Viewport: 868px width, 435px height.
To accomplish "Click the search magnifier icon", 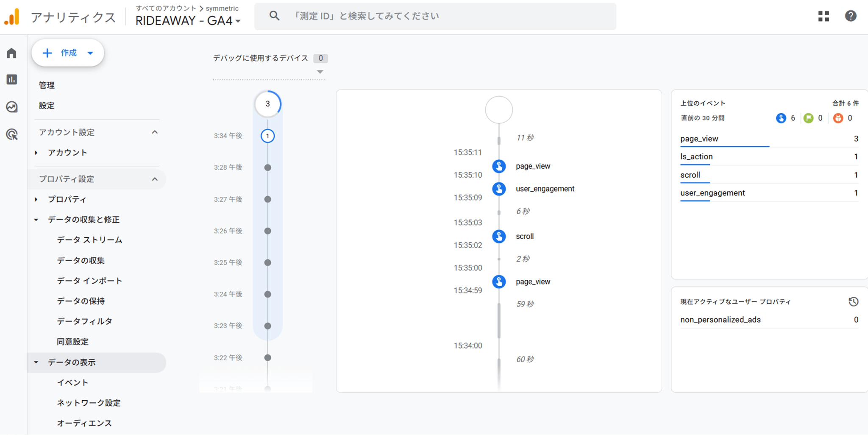I will click(x=274, y=16).
